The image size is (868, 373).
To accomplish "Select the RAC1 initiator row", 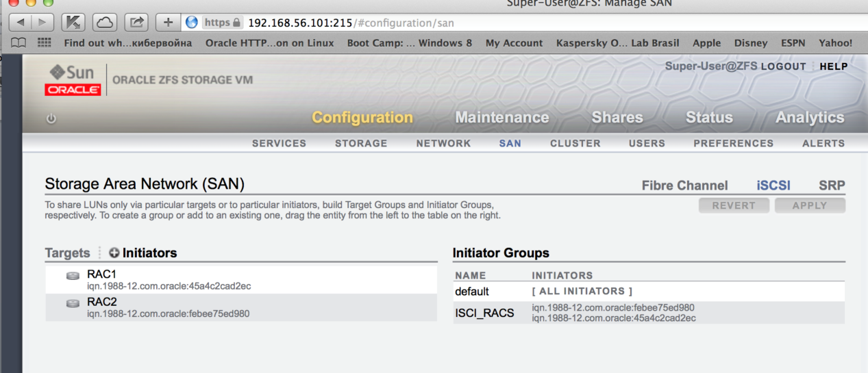I will [x=241, y=279].
